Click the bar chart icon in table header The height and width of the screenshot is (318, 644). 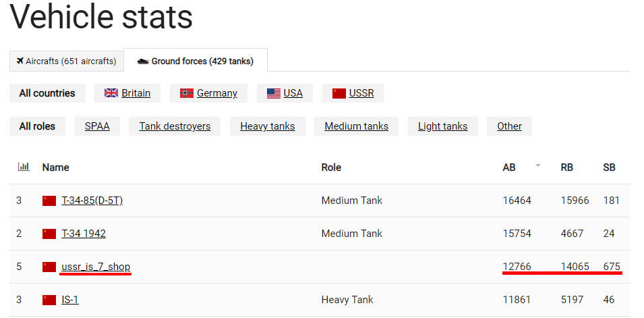pyautogui.click(x=23, y=167)
